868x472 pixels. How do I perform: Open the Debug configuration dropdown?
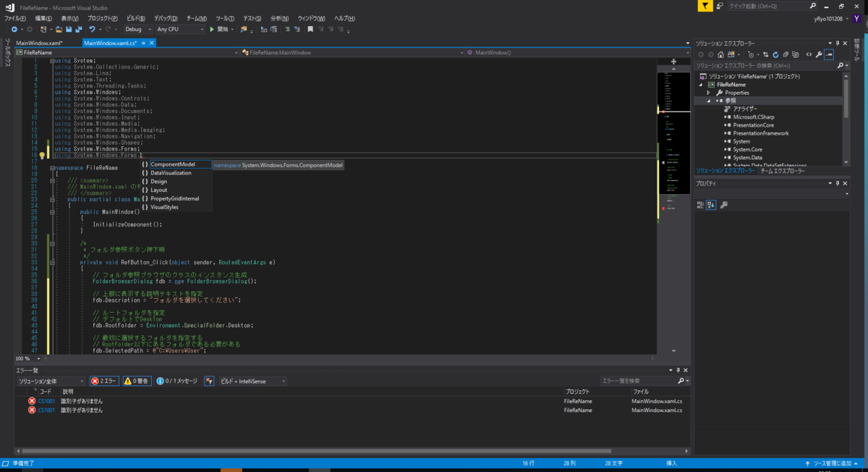[x=137, y=29]
